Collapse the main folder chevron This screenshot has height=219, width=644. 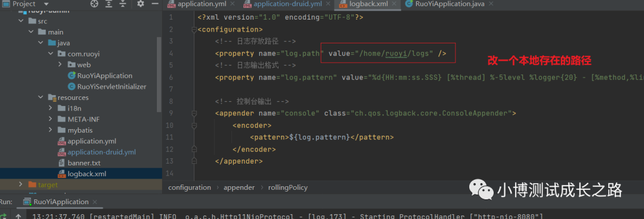click(31, 32)
